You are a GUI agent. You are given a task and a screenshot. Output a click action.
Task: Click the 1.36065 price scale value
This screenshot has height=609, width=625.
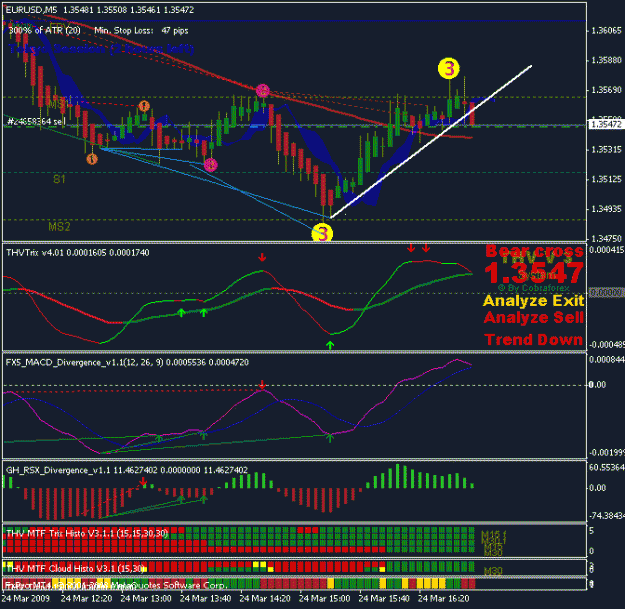click(x=606, y=31)
